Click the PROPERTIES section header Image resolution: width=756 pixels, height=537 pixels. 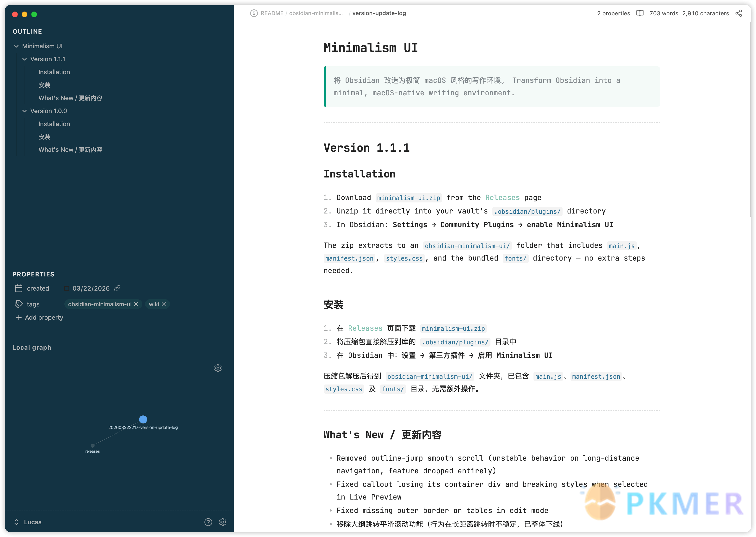(x=33, y=274)
